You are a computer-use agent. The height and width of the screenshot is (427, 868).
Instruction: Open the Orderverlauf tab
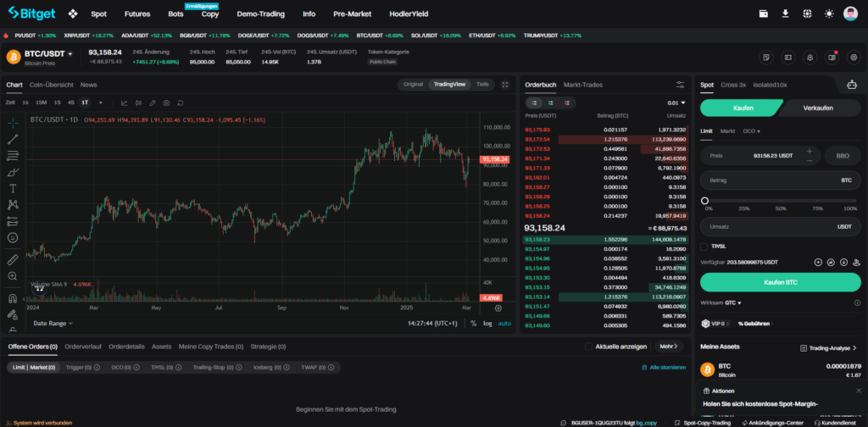(x=83, y=347)
